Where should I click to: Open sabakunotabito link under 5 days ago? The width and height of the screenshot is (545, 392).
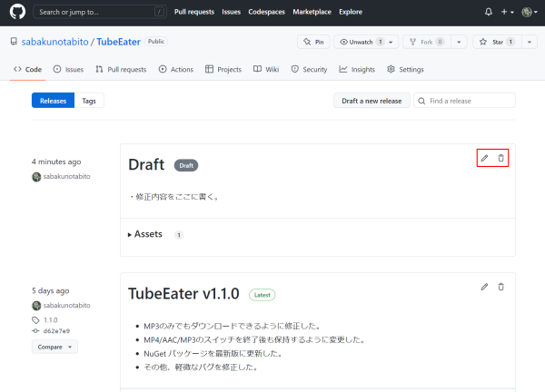(66, 305)
